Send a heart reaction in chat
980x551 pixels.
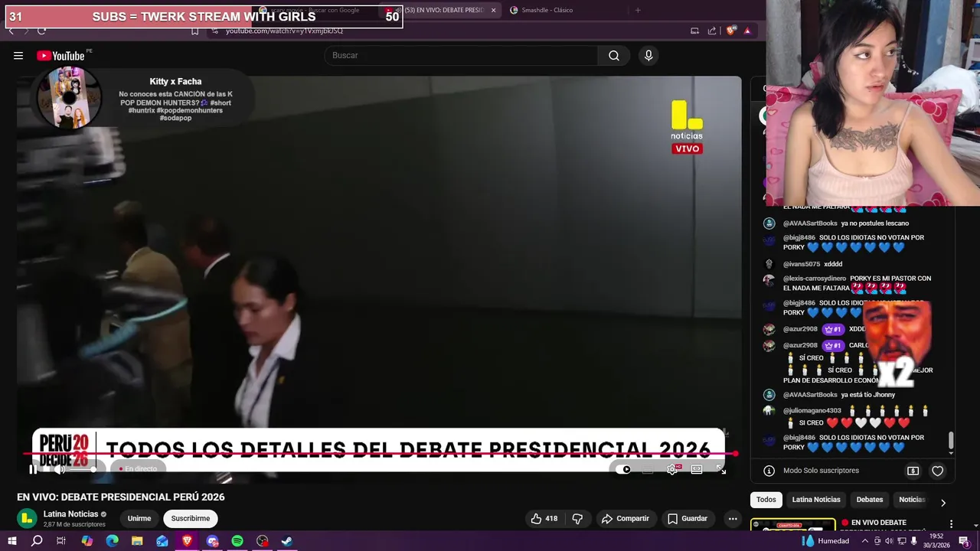click(937, 471)
